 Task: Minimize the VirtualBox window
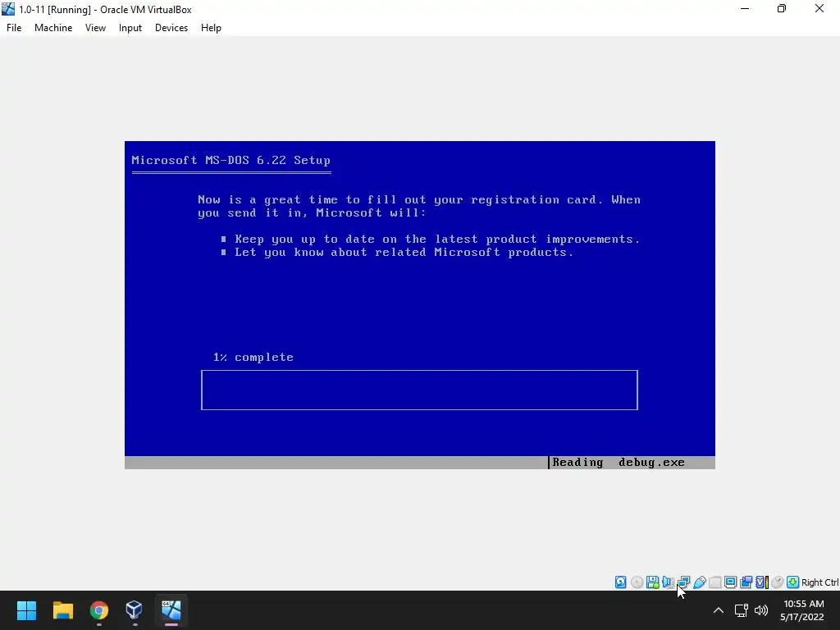(745, 9)
